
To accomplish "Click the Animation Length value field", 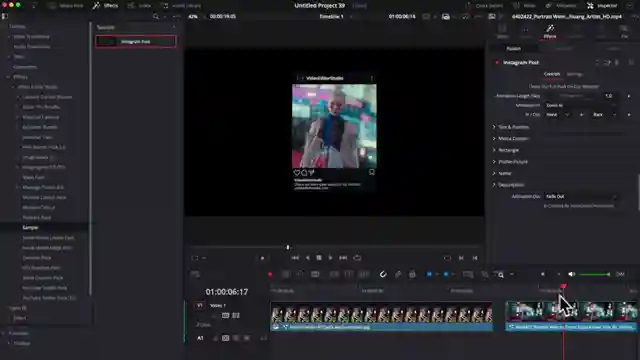I will tap(609, 96).
